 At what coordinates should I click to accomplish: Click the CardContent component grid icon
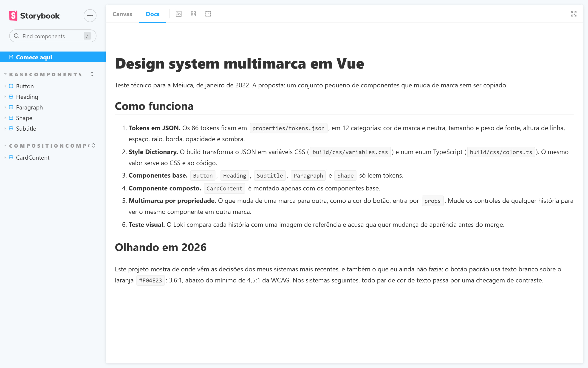(x=11, y=158)
